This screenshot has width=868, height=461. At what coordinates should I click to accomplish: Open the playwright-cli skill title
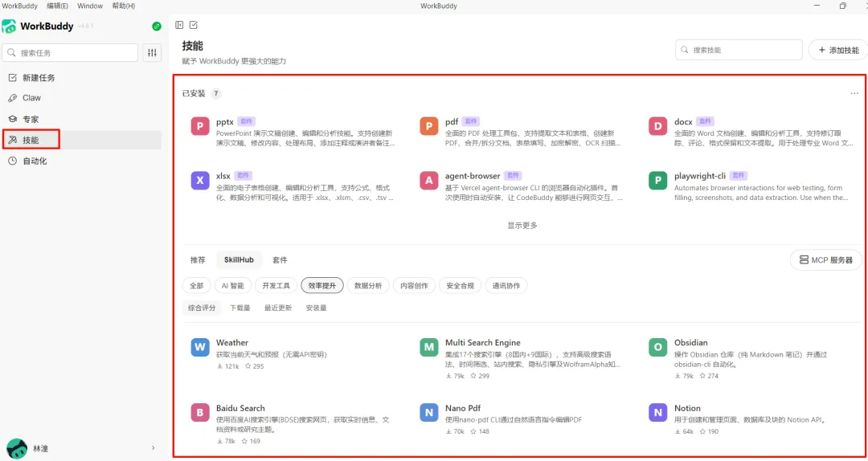click(x=700, y=176)
